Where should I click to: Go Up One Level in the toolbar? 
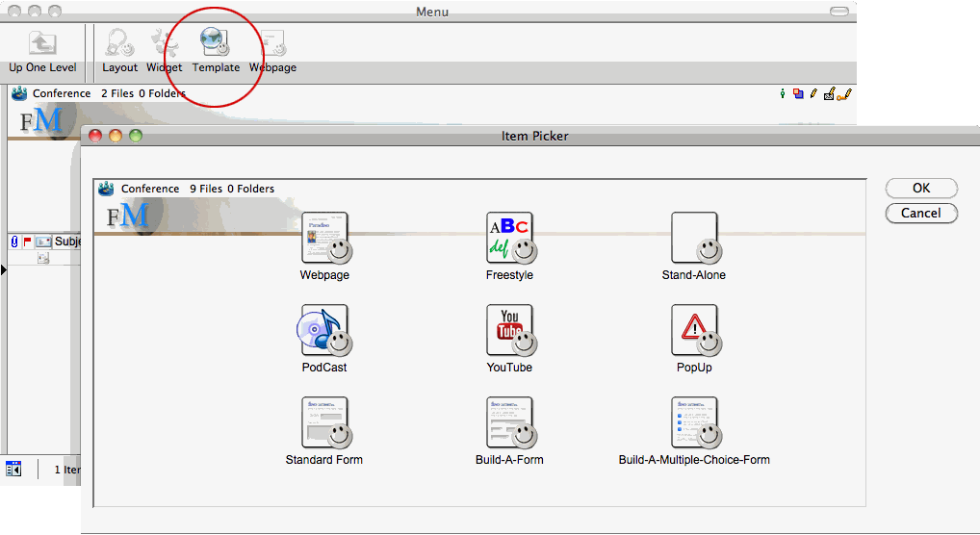(x=42, y=44)
